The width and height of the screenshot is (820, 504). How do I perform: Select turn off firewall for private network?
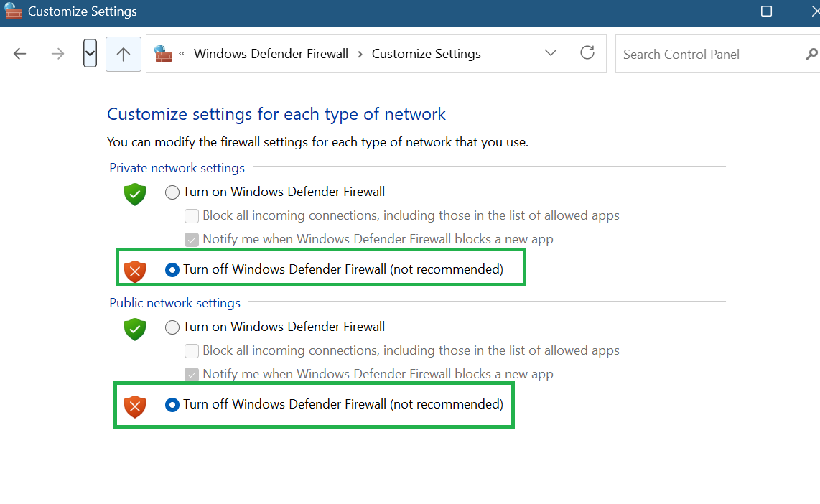[x=172, y=270]
